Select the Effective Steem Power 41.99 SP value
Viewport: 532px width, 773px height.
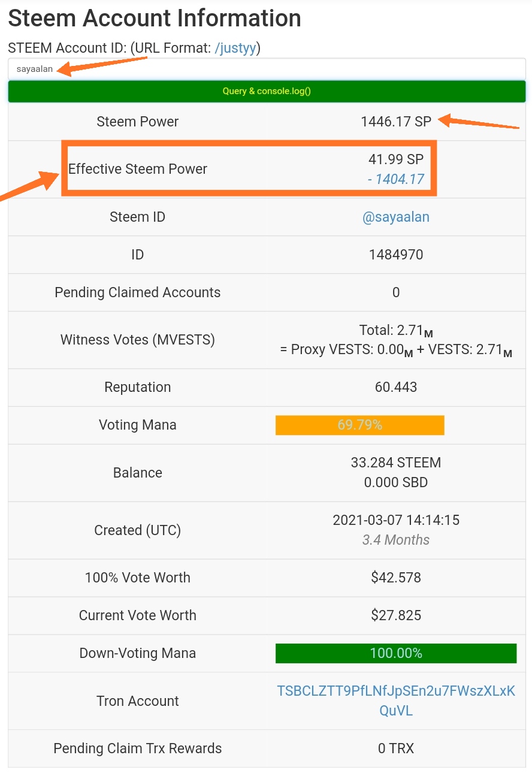[395, 159]
